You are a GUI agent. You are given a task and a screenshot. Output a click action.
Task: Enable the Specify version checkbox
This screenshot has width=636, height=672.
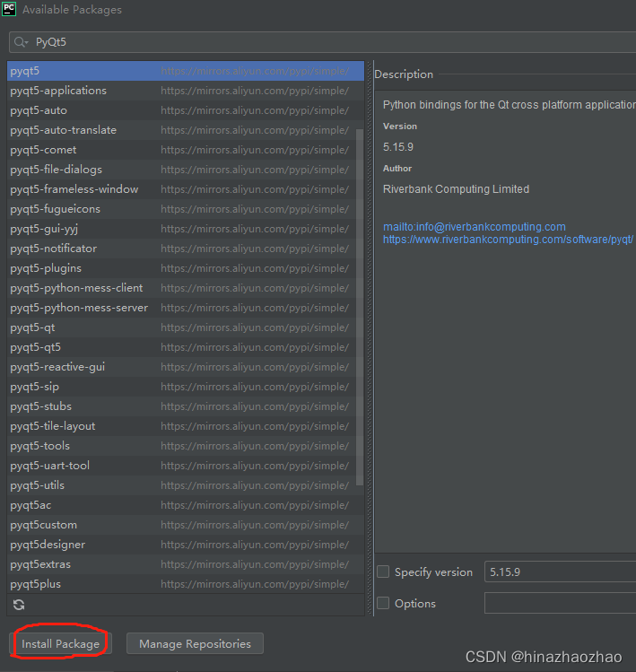click(x=383, y=572)
